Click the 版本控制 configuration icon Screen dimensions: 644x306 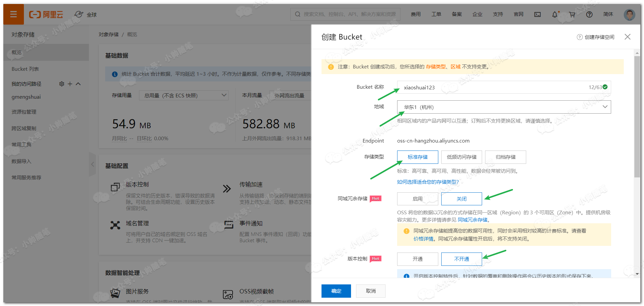pyautogui.click(x=115, y=187)
